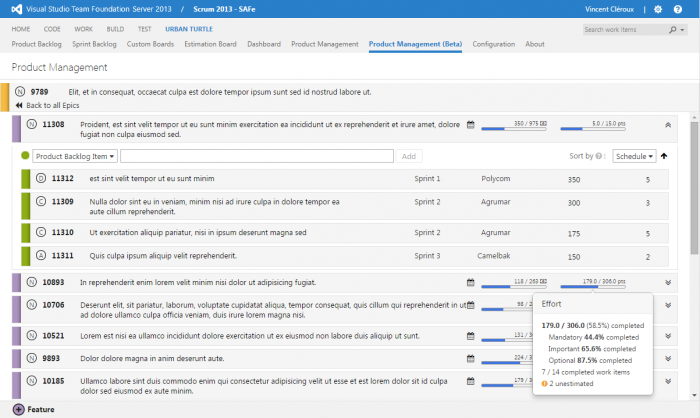700x418 pixels.
Task: Expand feature 10706 chevron
Action: pos(668,305)
